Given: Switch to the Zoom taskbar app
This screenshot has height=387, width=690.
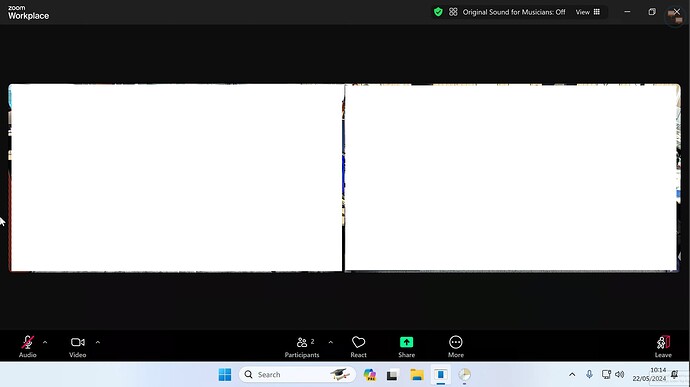Looking at the screenshot, I should pos(440,375).
